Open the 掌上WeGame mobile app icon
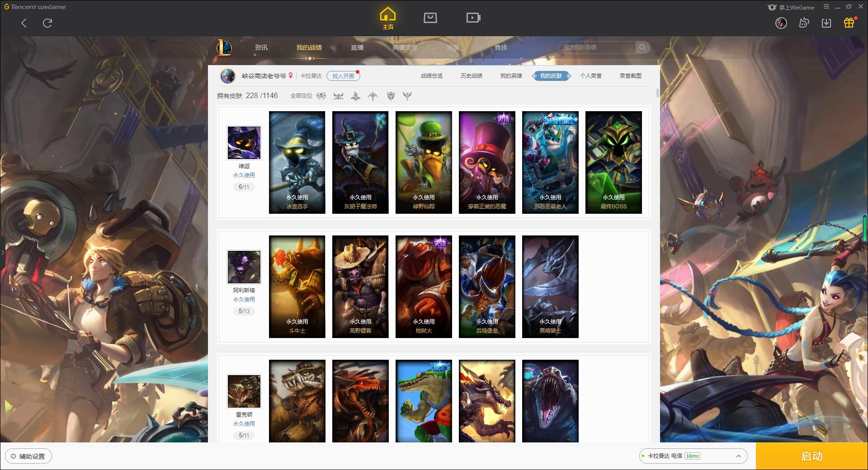Screen dimensions: 868x470 (x=791, y=7)
